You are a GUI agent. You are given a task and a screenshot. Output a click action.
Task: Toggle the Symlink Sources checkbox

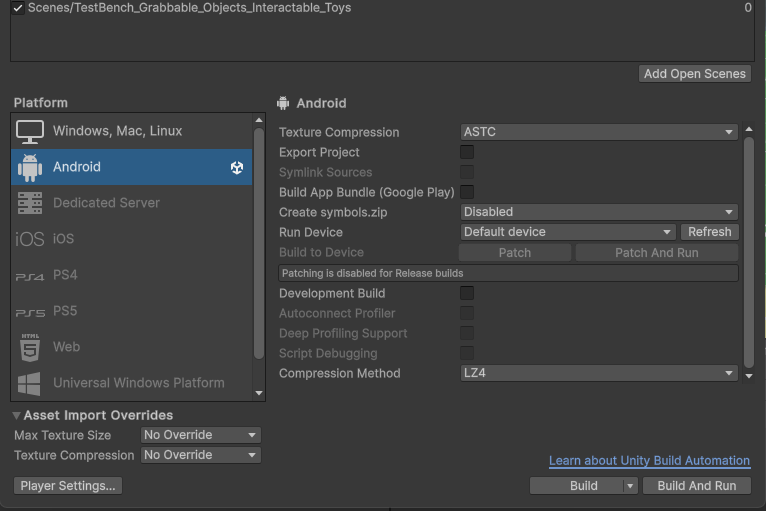coord(467,172)
